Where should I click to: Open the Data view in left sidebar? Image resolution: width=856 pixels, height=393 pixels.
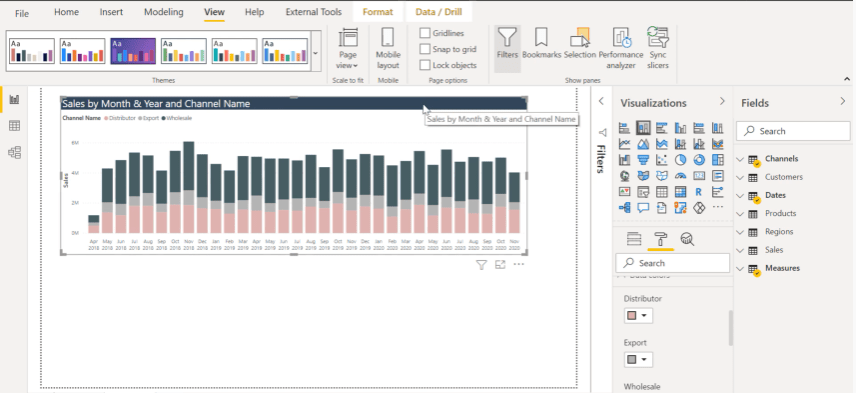click(x=14, y=126)
